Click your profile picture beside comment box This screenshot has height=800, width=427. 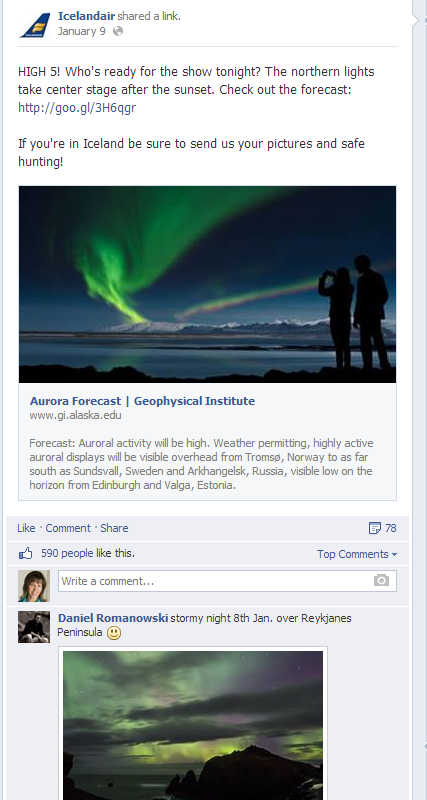pos(34,586)
